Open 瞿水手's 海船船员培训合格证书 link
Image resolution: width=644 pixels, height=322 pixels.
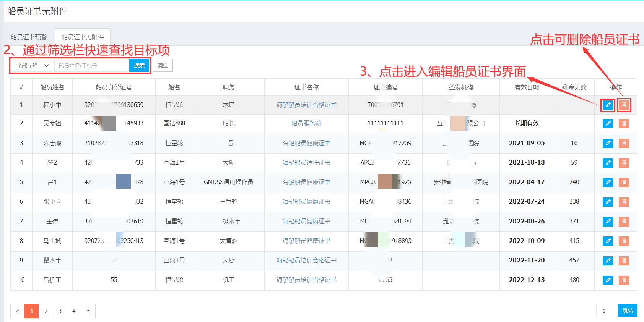point(306,261)
